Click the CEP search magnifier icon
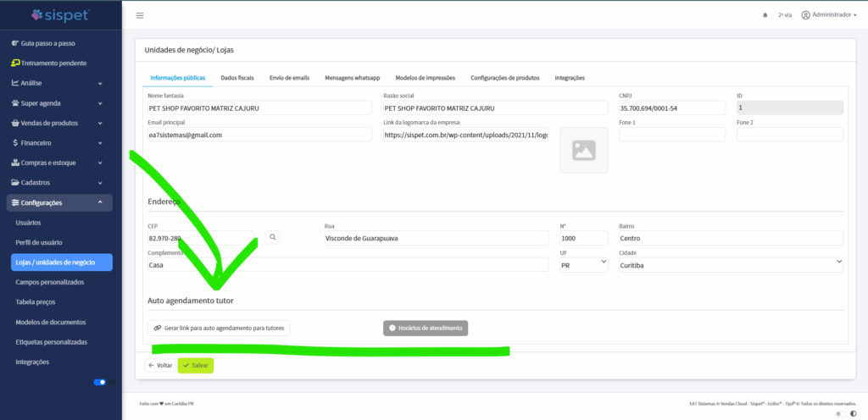The width and height of the screenshot is (868, 420). tap(273, 238)
